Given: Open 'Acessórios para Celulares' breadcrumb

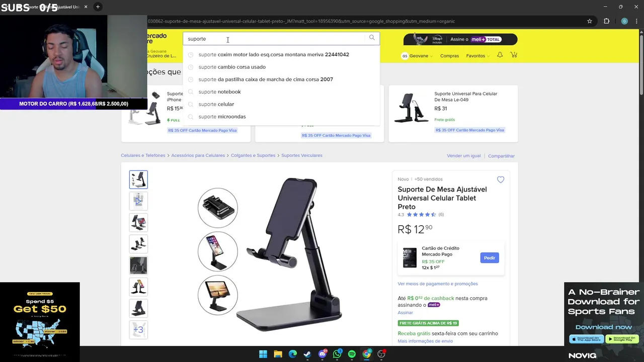Looking at the screenshot, I should pyautogui.click(x=198, y=155).
